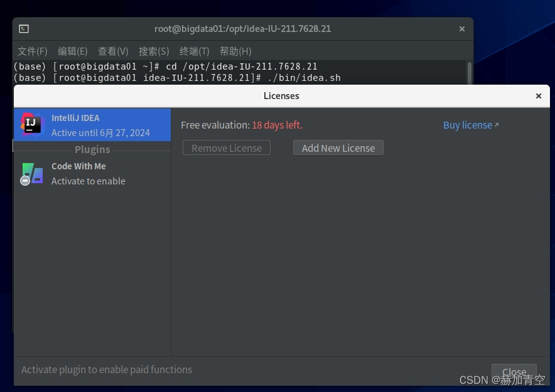Viewport: 555px width, 392px height.
Task: Open the 帮助(H) menu in terminal
Action: pos(235,51)
